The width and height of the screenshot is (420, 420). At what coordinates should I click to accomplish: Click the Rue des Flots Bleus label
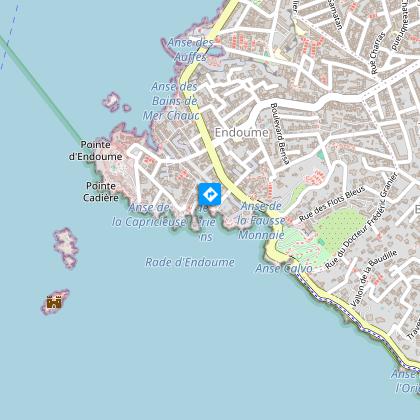coord(332,204)
